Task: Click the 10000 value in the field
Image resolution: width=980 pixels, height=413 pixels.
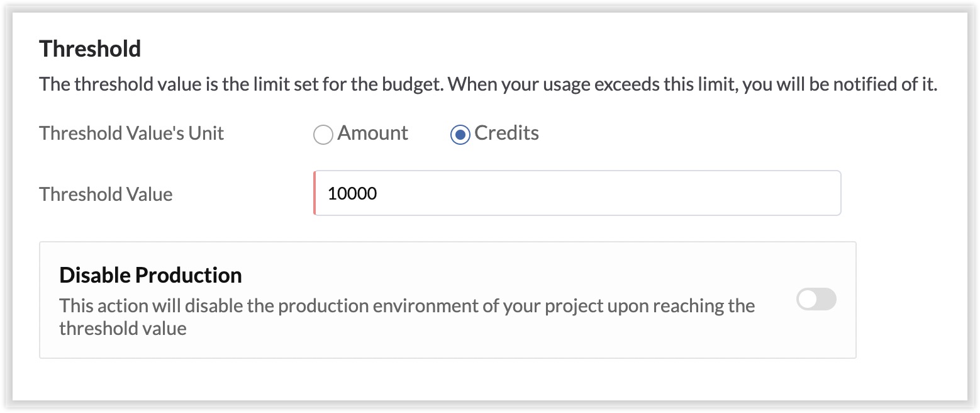Action: pyautogui.click(x=352, y=193)
